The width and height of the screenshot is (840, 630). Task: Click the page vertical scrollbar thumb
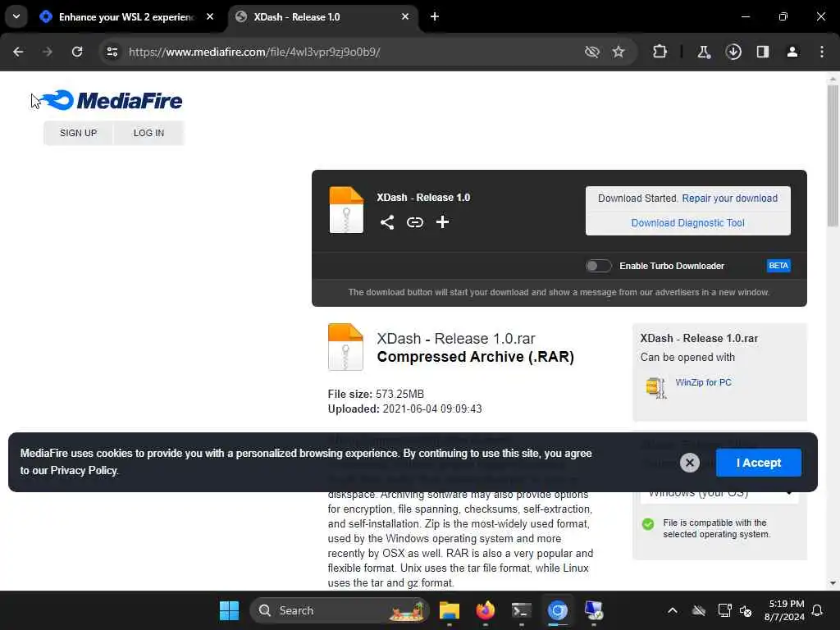point(833,155)
